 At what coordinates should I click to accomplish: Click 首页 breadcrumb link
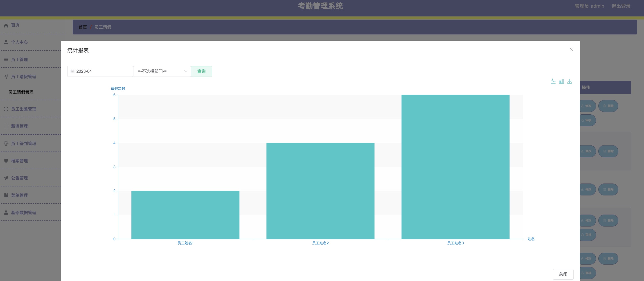(83, 27)
